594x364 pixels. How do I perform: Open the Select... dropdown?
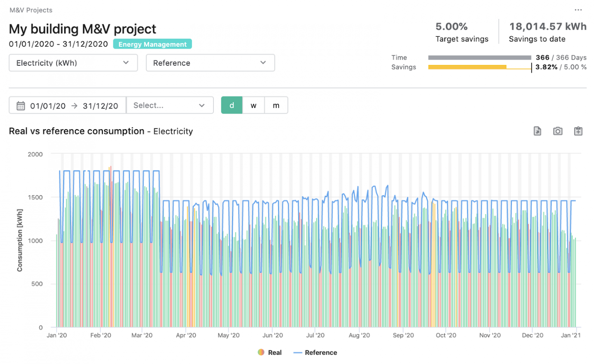pyautogui.click(x=170, y=105)
